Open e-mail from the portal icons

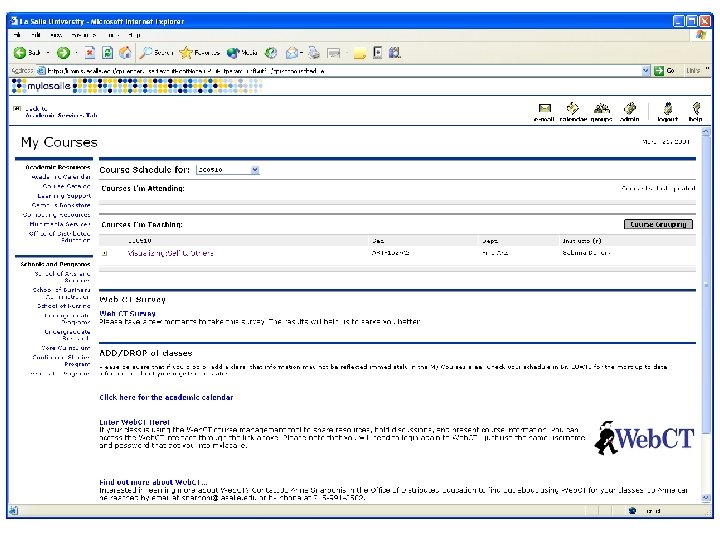coord(544,112)
